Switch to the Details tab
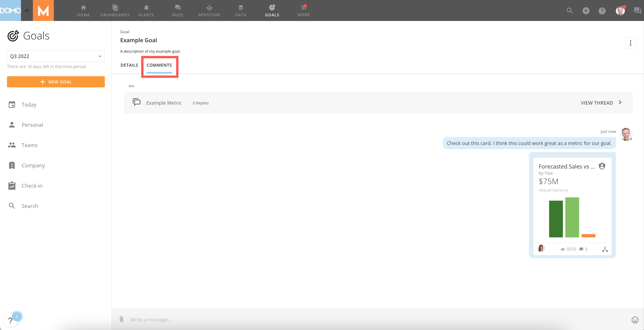 point(129,65)
